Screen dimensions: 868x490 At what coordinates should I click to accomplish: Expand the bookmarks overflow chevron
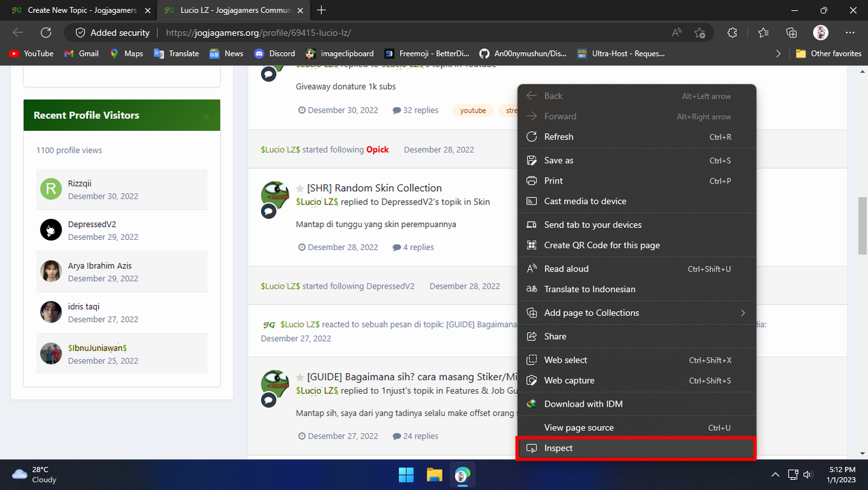[778, 54]
